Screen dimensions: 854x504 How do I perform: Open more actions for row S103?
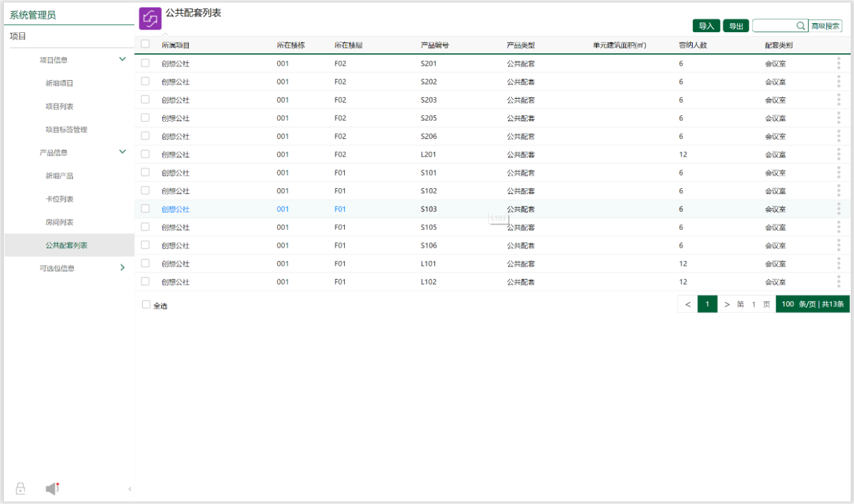(838, 209)
